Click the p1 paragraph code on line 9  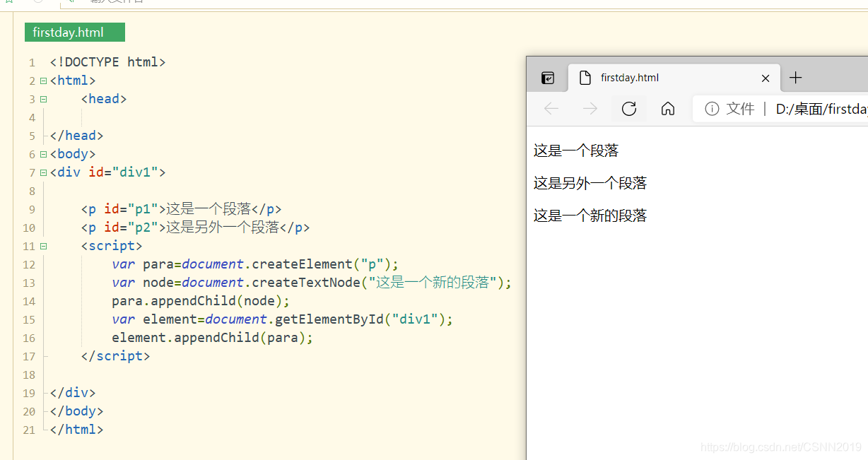181,209
